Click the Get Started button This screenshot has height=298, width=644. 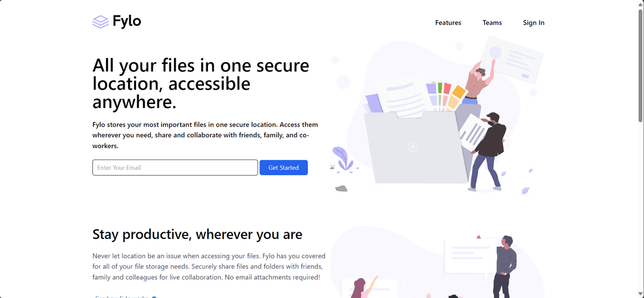(x=283, y=168)
